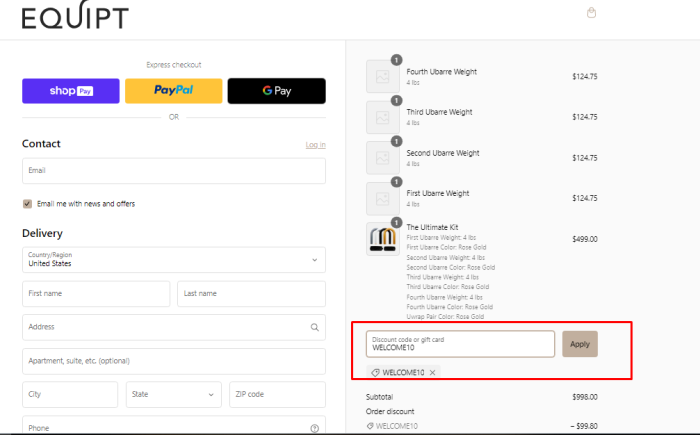This screenshot has height=435, width=700.
Task: Focus the Email input field
Action: pyautogui.click(x=174, y=171)
